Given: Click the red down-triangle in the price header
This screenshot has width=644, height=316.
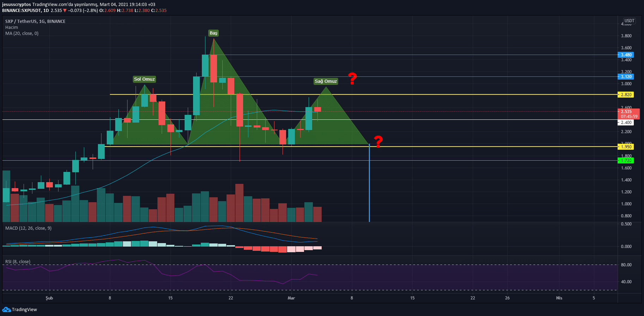Looking at the screenshot, I should [x=65, y=11].
